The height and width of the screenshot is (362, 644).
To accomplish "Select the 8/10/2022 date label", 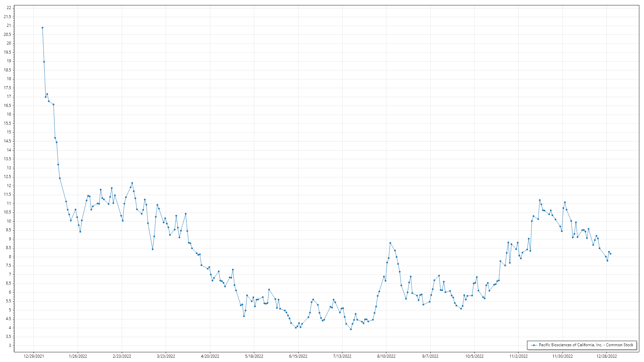I will point(386,356).
